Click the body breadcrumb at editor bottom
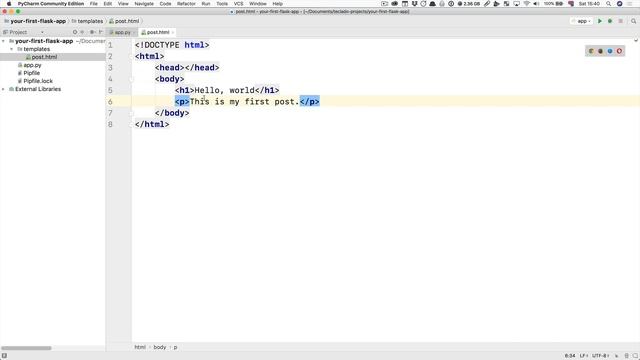The height and width of the screenshot is (360, 640). pyautogui.click(x=160, y=347)
